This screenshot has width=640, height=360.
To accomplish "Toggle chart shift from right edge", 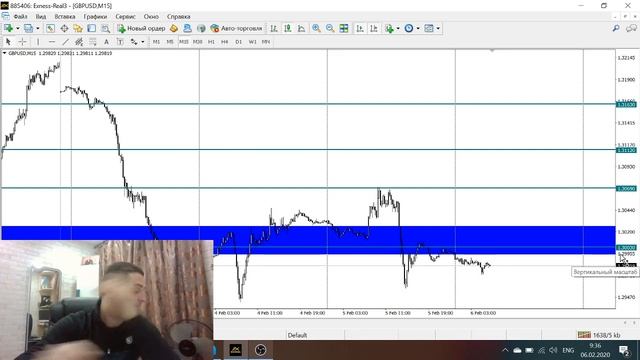I will click(373, 28).
